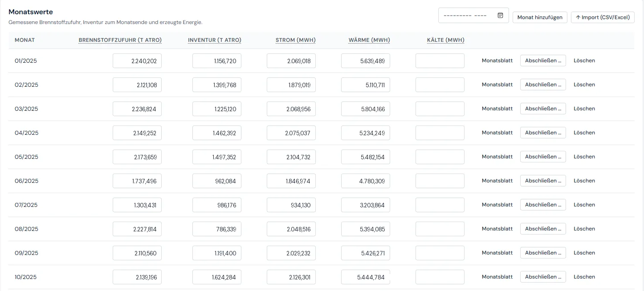Delete the 10/2025 row via Löschen

click(584, 277)
